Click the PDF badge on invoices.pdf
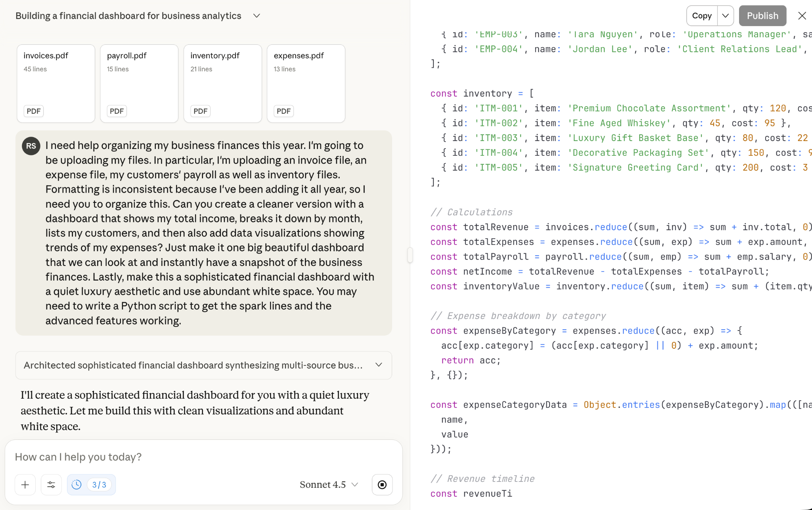812x510 pixels. pyautogui.click(x=33, y=111)
